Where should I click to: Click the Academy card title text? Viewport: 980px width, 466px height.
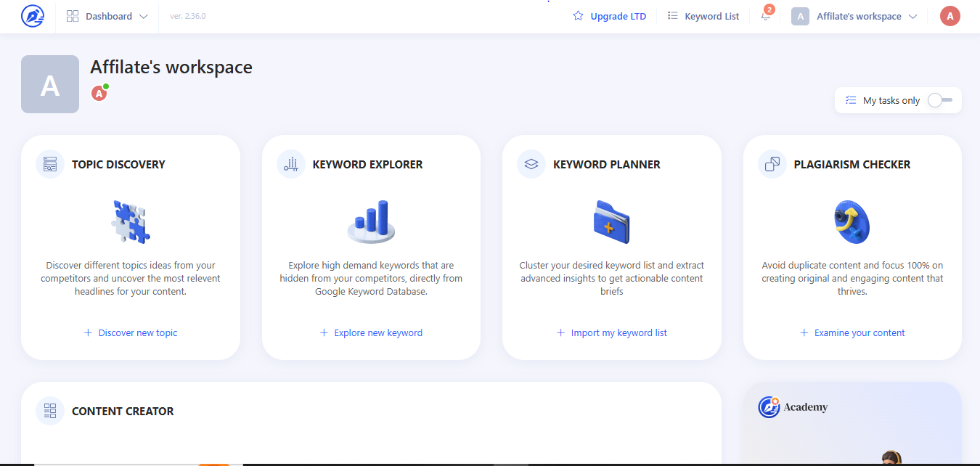(x=806, y=407)
